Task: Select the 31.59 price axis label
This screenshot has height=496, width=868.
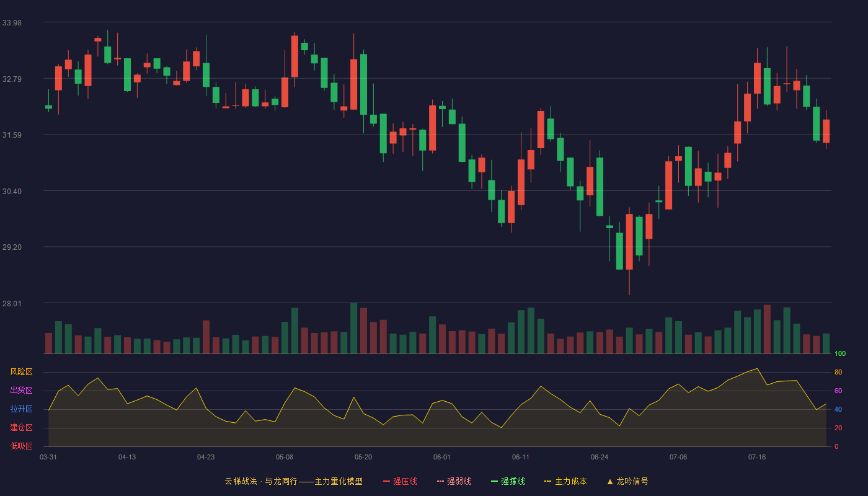Action: pos(12,135)
